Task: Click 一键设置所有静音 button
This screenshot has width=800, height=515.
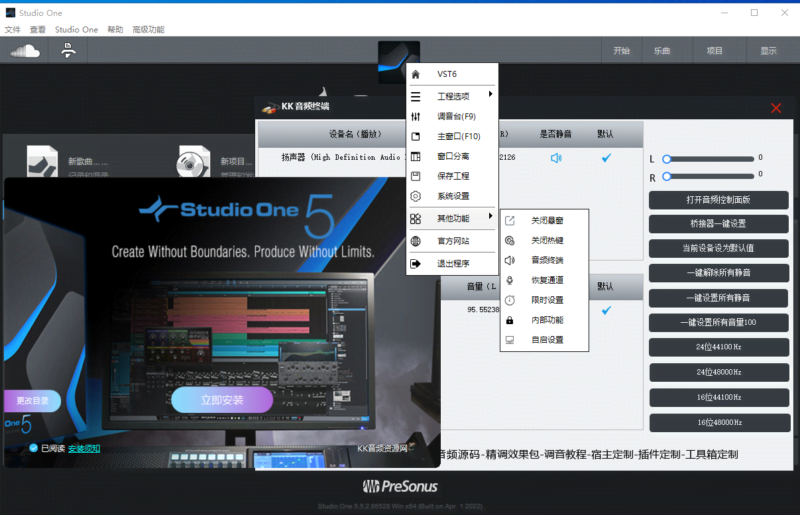Action: click(x=718, y=298)
